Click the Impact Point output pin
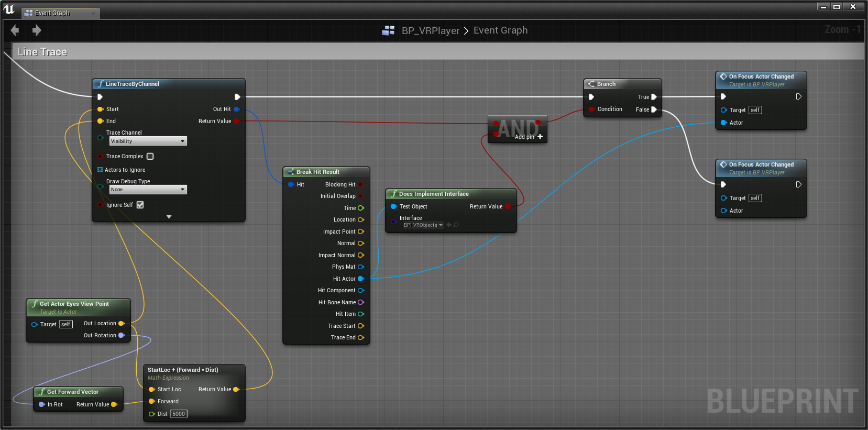The width and height of the screenshot is (868, 430). [361, 231]
